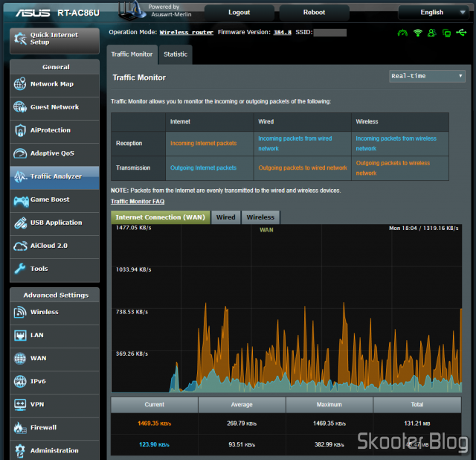Select the Internet Connection (WAN) graph tab
The width and height of the screenshot is (476, 460).
click(x=161, y=217)
